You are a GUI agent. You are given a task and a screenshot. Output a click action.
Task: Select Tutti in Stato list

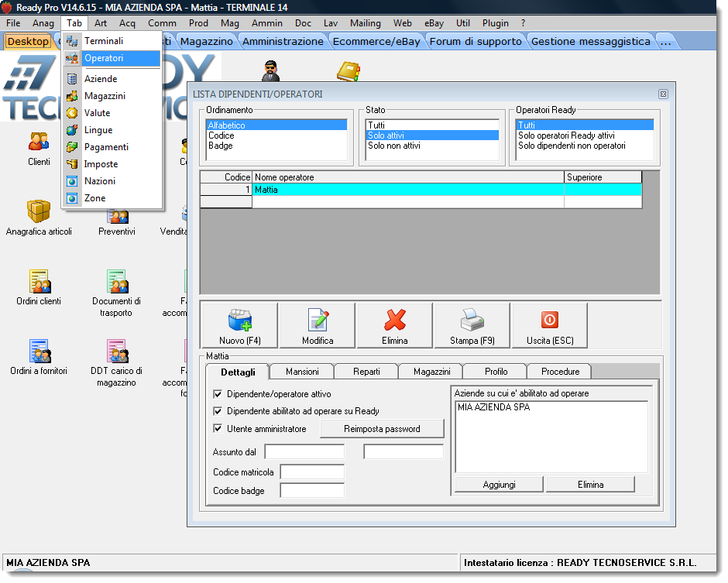[x=432, y=125]
